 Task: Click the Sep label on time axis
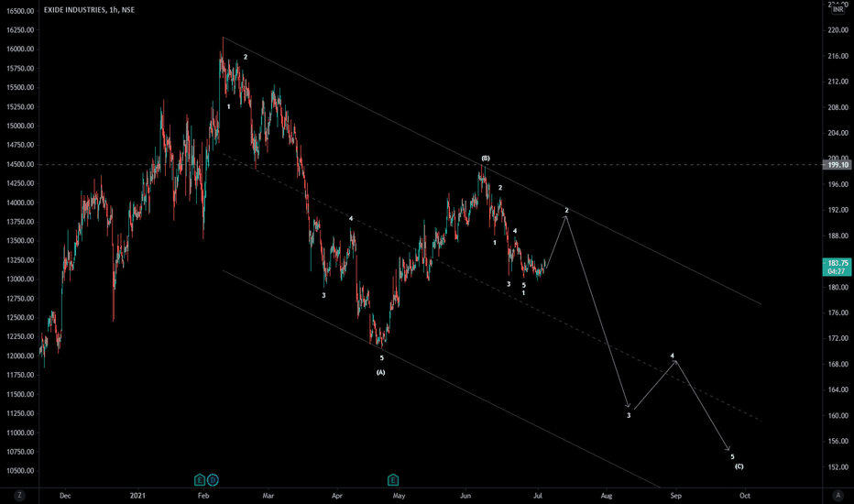coord(676,496)
